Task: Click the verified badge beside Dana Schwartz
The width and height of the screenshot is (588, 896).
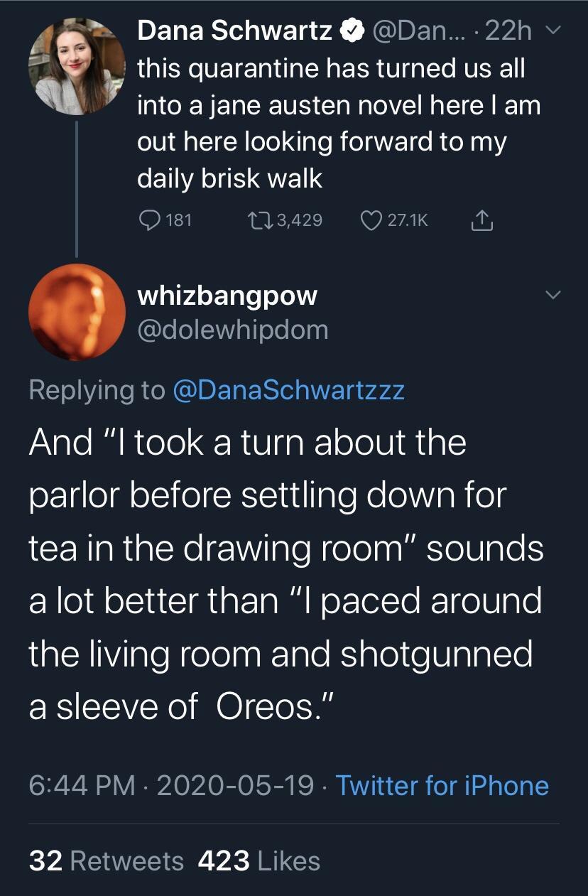Action: pyautogui.click(x=352, y=31)
